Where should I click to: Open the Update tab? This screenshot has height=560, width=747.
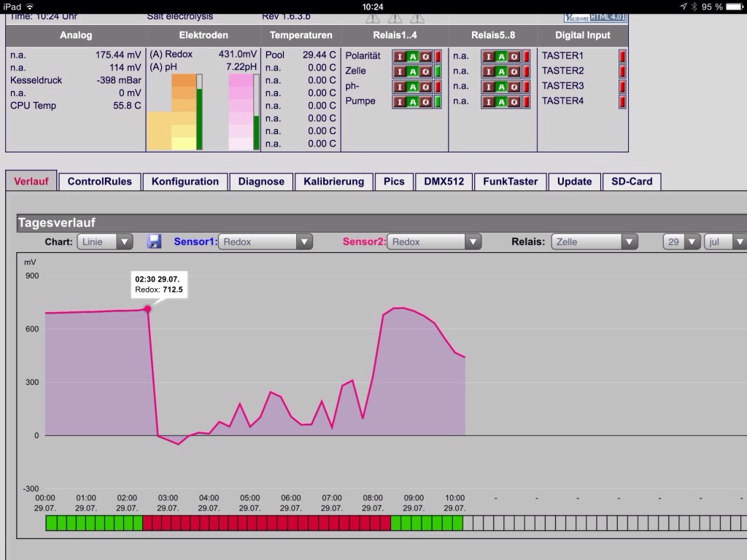coord(575,182)
